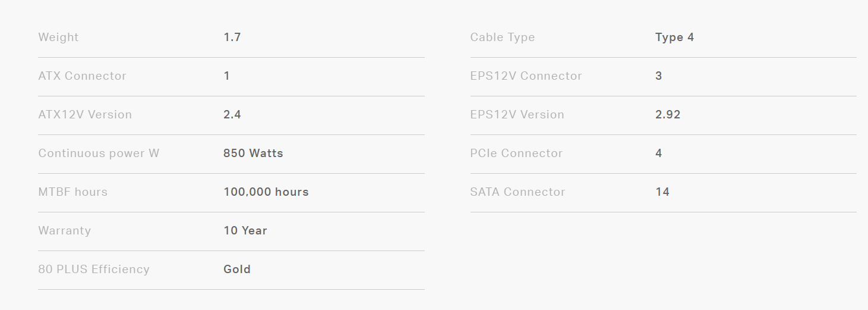Click the MTBF hours label
The image size is (868, 310).
(72, 192)
